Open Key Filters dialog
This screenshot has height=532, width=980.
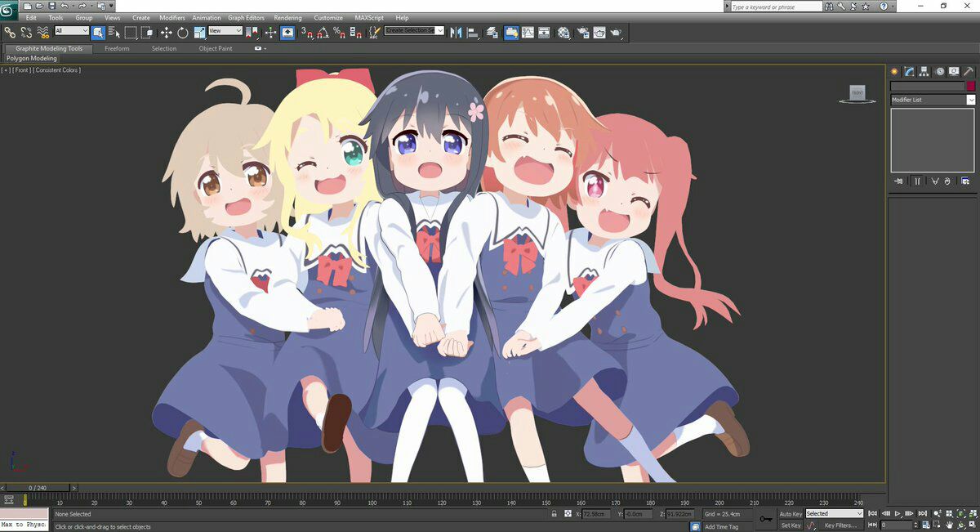[840, 525]
